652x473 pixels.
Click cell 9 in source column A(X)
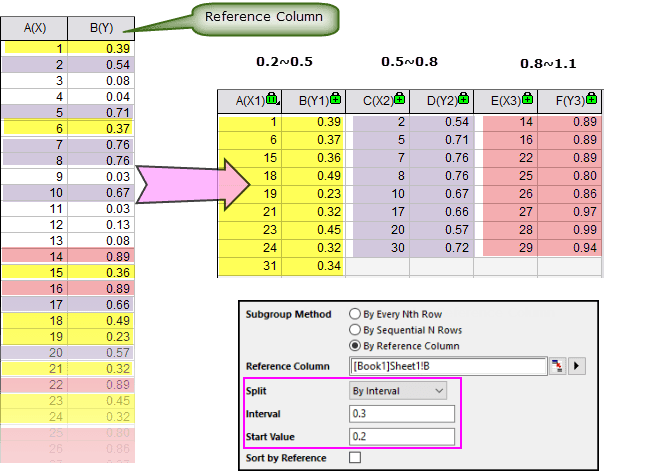[34, 177]
